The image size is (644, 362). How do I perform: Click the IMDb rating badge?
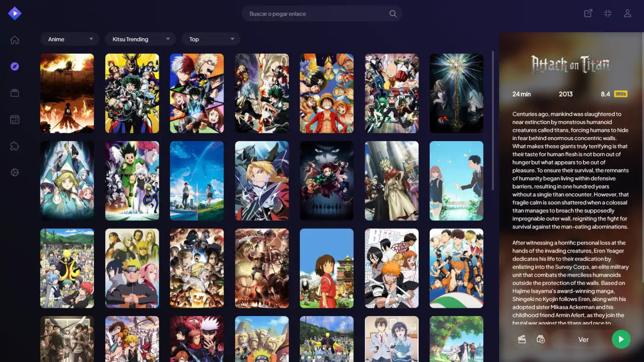pyautogui.click(x=621, y=94)
